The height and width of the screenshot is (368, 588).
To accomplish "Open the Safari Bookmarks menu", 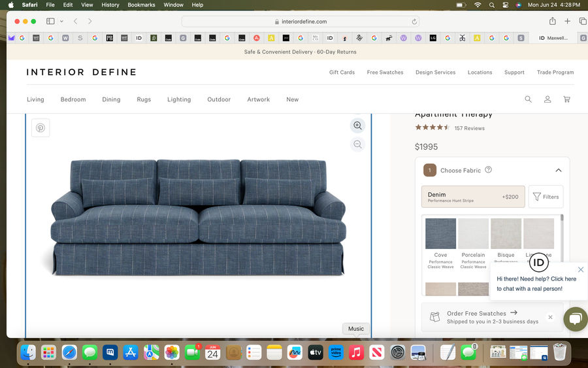I will click(141, 5).
